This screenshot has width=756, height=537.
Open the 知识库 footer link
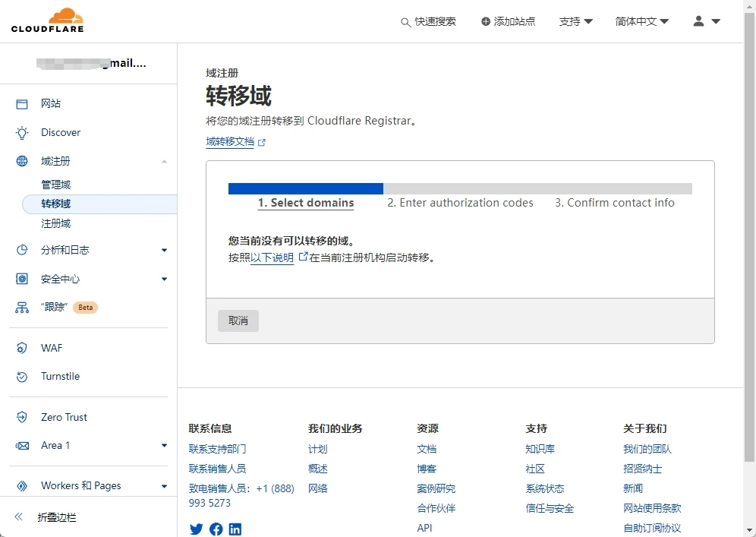click(540, 449)
